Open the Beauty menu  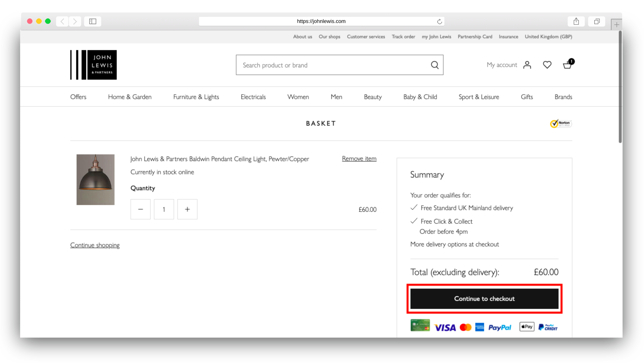[x=373, y=97]
